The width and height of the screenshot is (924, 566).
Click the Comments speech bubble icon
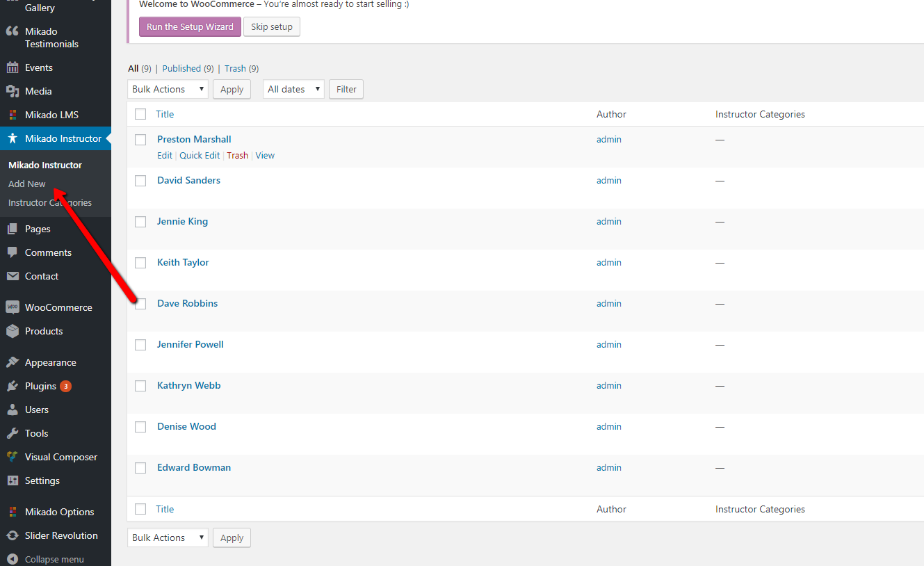(12, 252)
